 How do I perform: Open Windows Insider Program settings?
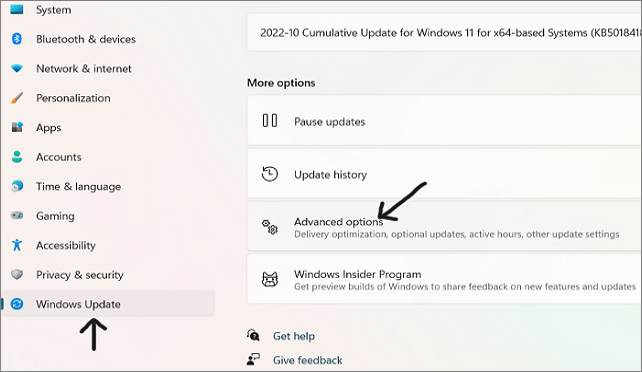point(444,279)
